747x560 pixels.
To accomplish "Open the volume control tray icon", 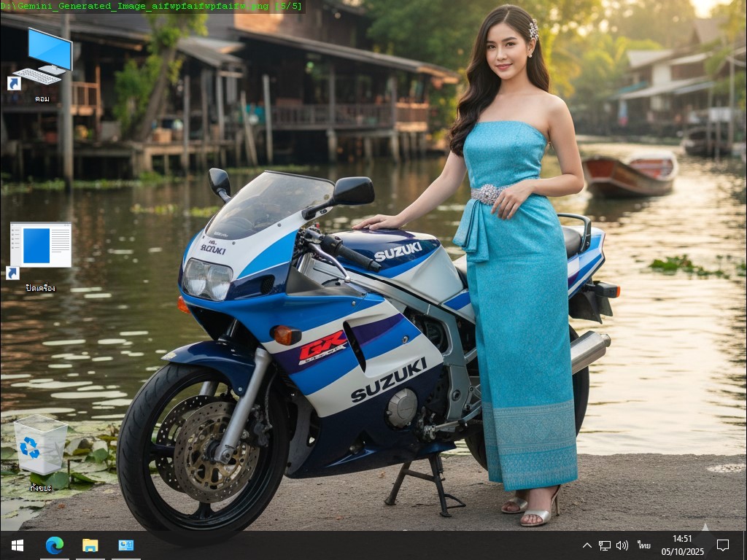I will coord(622,545).
